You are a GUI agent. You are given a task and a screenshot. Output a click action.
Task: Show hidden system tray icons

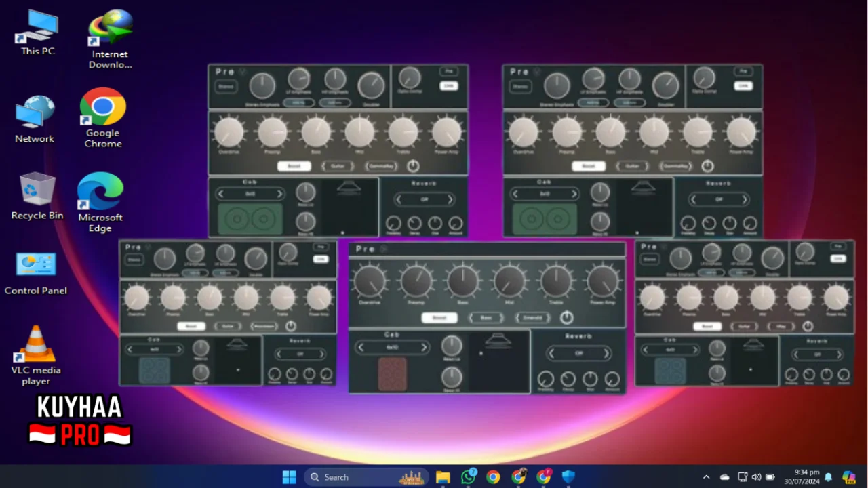[x=706, y=477]
